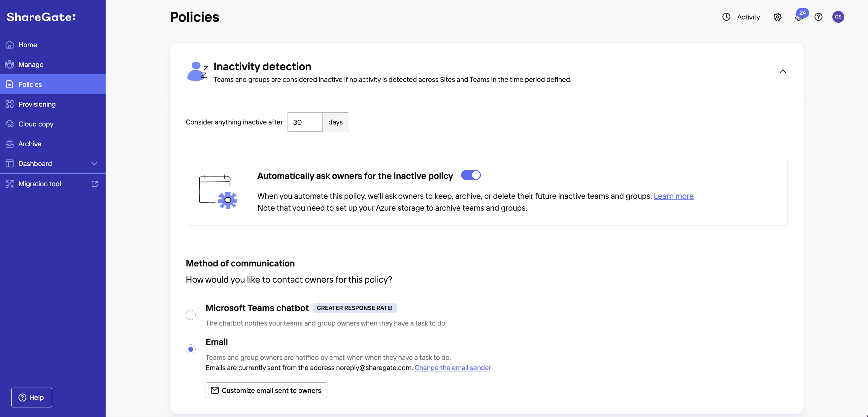This screenshot has height=417, width=868.
Task: Click the ShareGate logo
Action: point(41,17)
